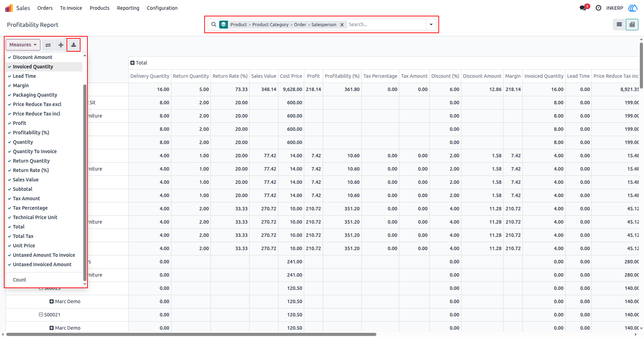Expand the first Marc Demo row
The height and width of the screenshot is (337, 644).
coord(52,301)
